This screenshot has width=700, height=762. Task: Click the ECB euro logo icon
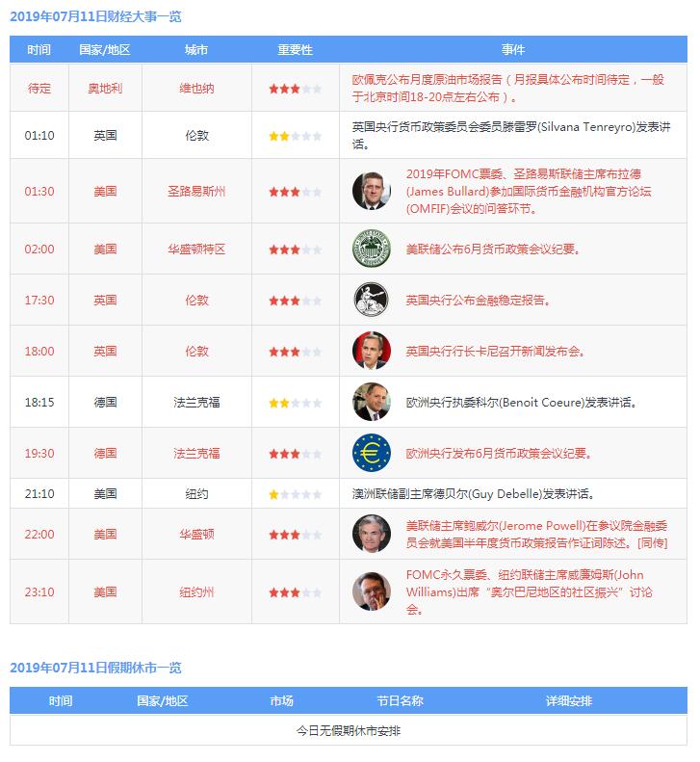pos(371,453)
